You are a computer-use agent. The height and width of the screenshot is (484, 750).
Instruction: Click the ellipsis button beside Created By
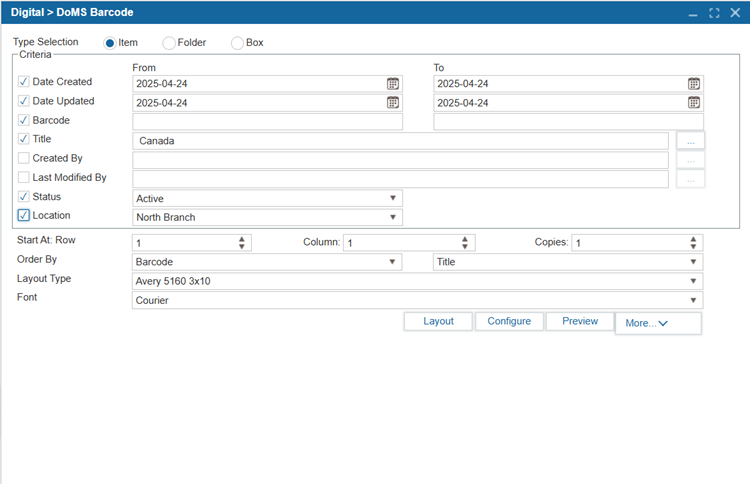[x=690, y=160]
